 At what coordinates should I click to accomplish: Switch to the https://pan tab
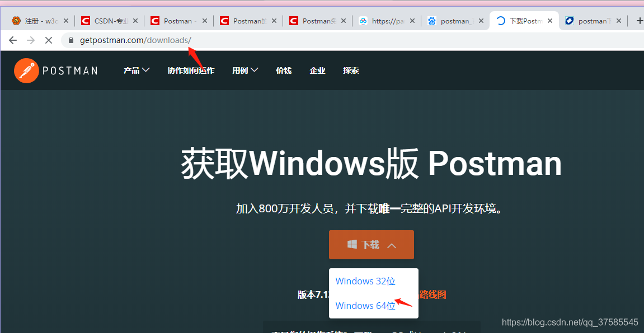click(387, 21)
